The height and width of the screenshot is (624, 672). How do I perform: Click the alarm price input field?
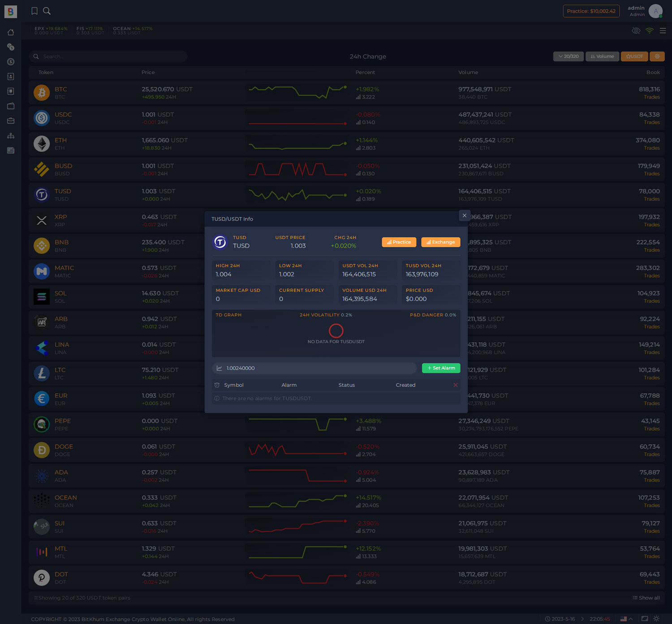314,368
